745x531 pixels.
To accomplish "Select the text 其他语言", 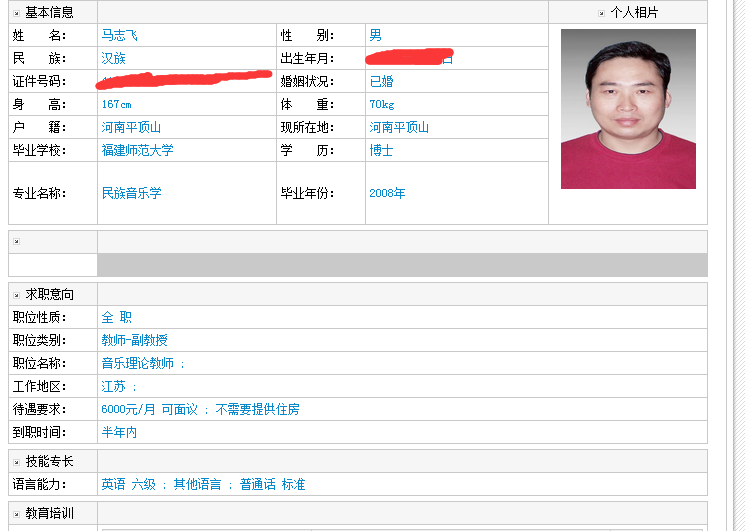I will [197, 484].
